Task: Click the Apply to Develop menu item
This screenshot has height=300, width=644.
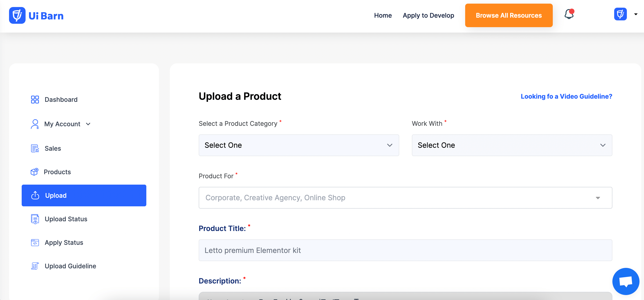Action: (428, 15)
